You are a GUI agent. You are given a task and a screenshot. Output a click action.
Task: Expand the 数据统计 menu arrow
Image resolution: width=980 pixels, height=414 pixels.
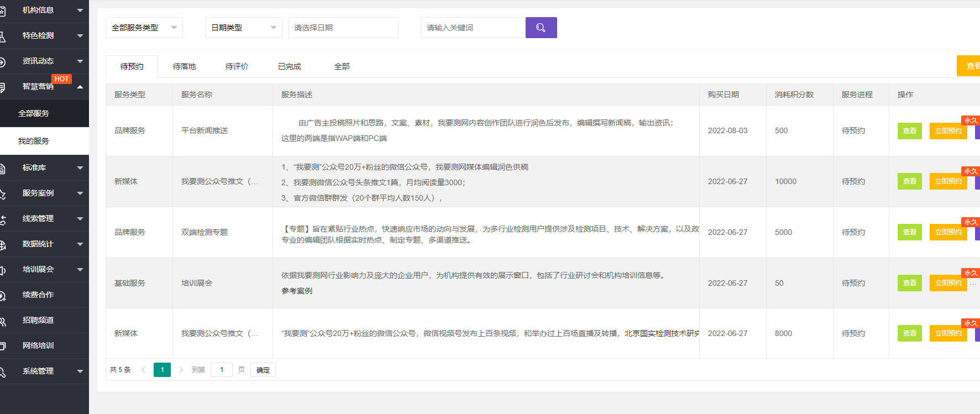coord(80,244)
